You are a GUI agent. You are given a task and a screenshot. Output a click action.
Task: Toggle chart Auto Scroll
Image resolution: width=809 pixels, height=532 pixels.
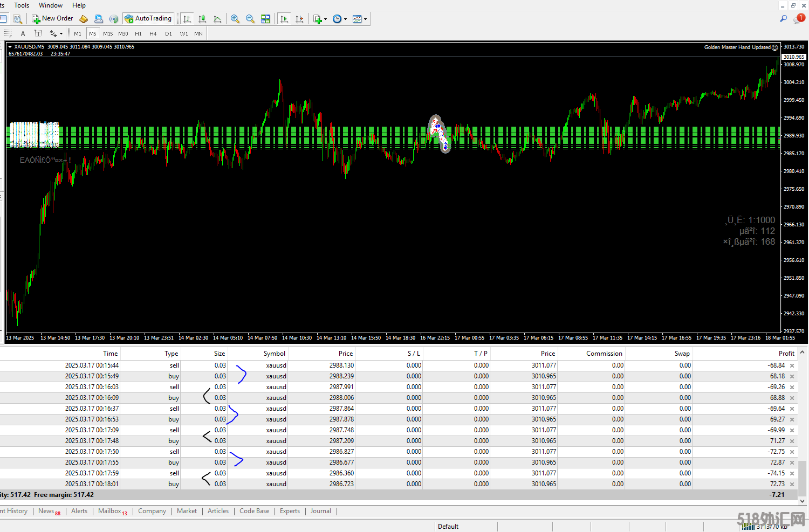click(284, 19)
